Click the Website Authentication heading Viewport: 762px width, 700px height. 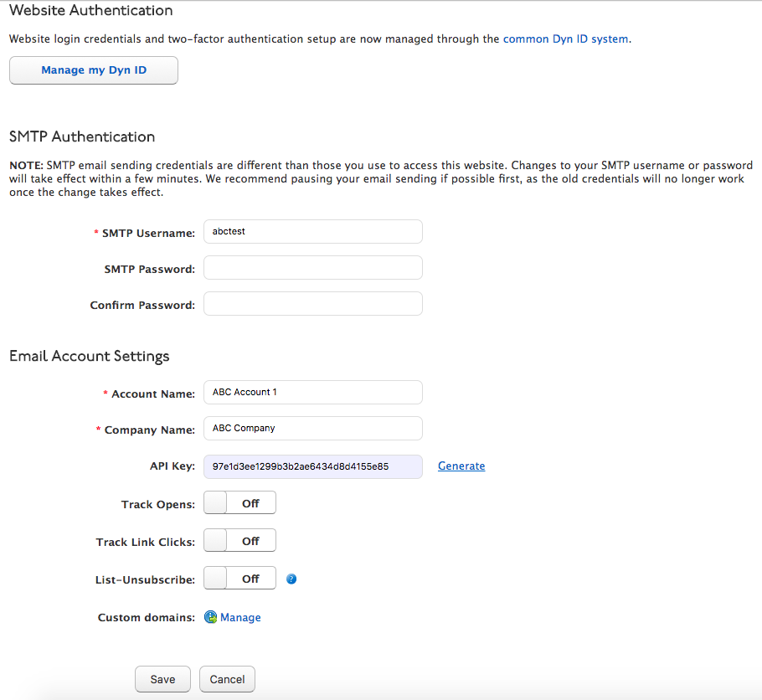click(91, 12)
